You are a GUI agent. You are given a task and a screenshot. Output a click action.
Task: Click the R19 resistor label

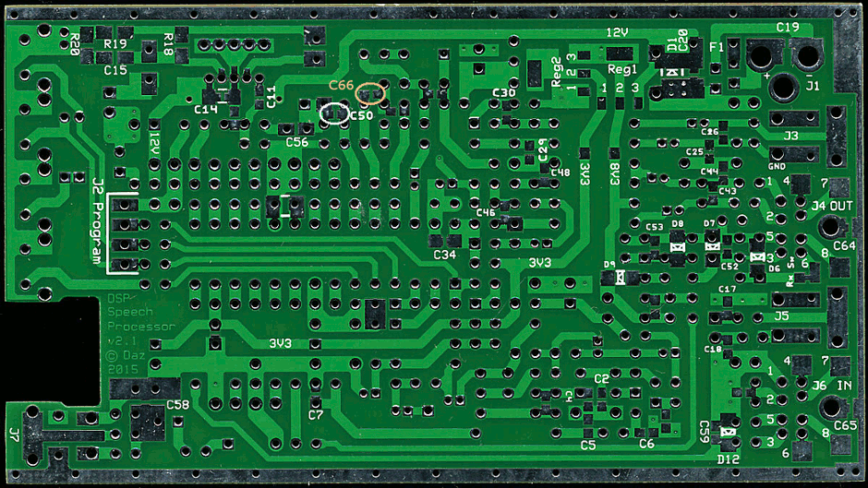coord(115,44)
